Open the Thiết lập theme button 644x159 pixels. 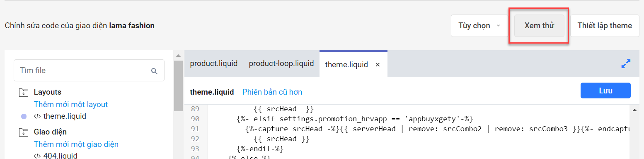click(605, 26)
